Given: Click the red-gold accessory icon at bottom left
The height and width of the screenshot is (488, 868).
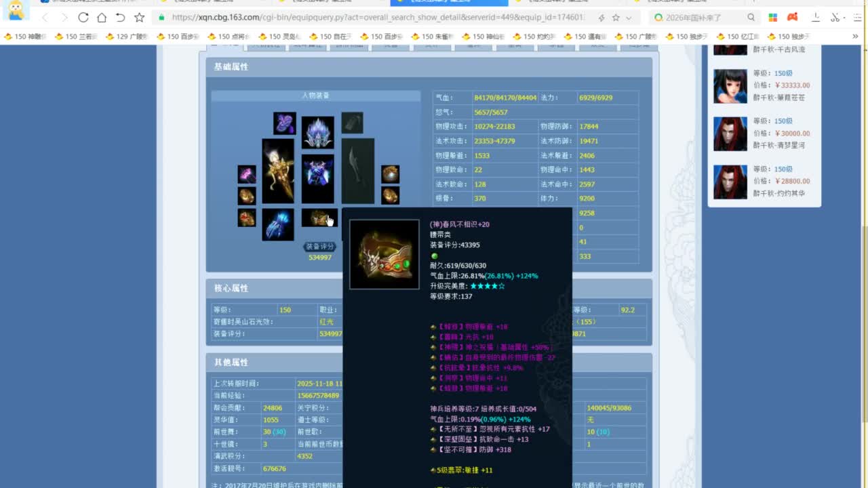Looking at the screenshot, I should pos(247,218).
